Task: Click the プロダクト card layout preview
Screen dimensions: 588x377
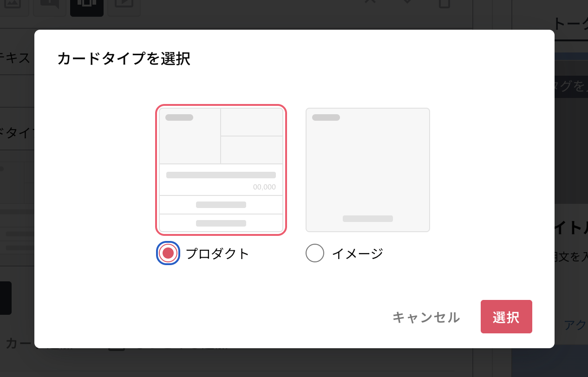Action: pos(221,169)
